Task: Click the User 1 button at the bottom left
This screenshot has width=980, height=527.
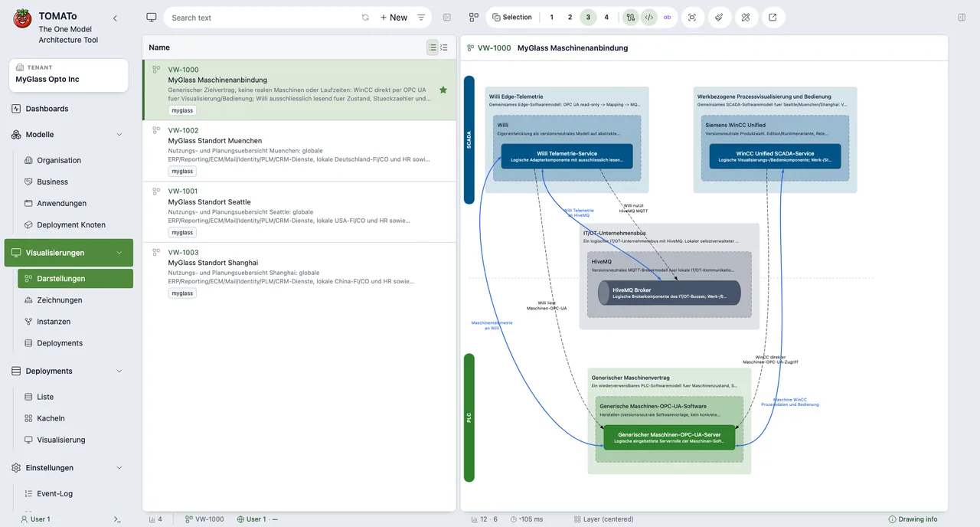Action: coord(35,519)
